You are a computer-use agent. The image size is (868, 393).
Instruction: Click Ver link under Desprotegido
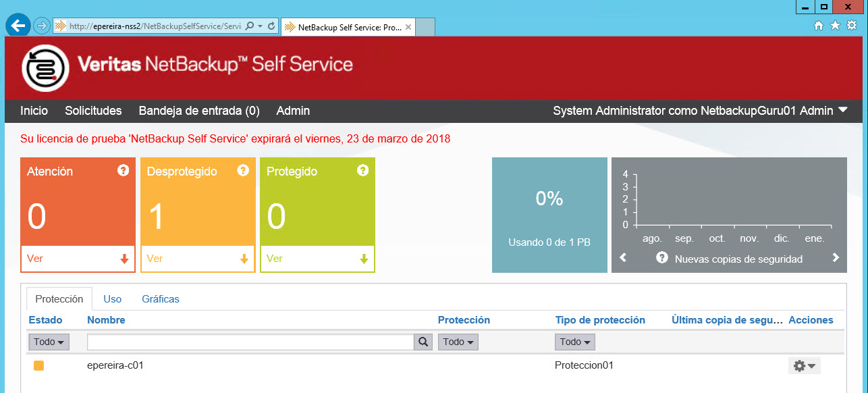pyautogui.click(x=155, y=258)
